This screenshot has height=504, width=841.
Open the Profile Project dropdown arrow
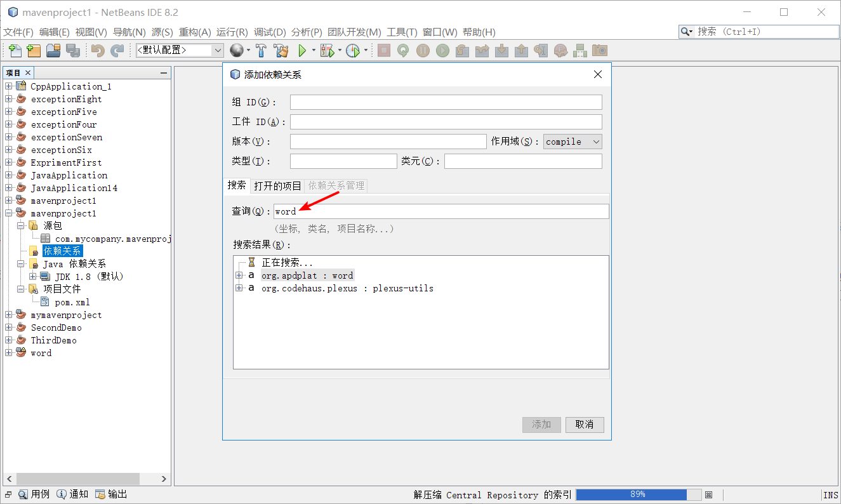pyautogui.click(x=366, y=51)
